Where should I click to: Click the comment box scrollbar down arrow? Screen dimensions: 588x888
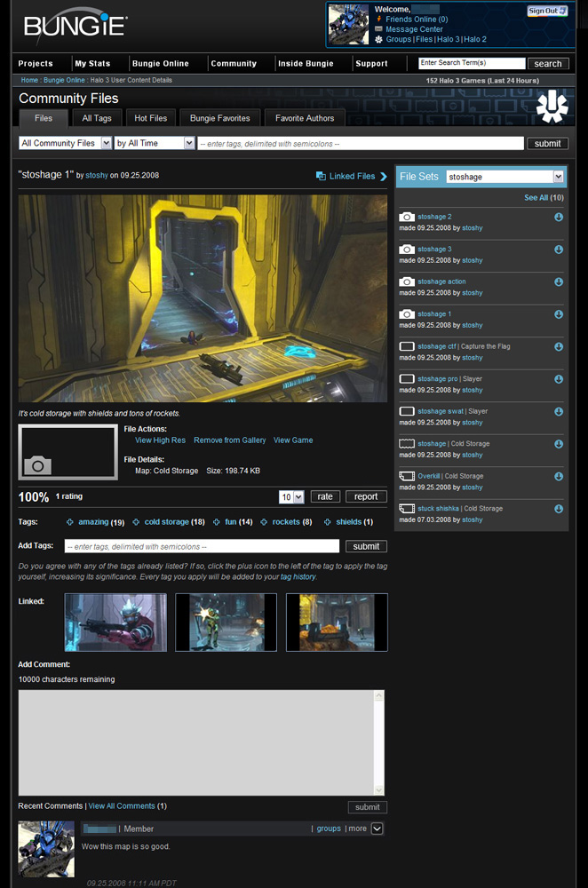click(380, 789)
